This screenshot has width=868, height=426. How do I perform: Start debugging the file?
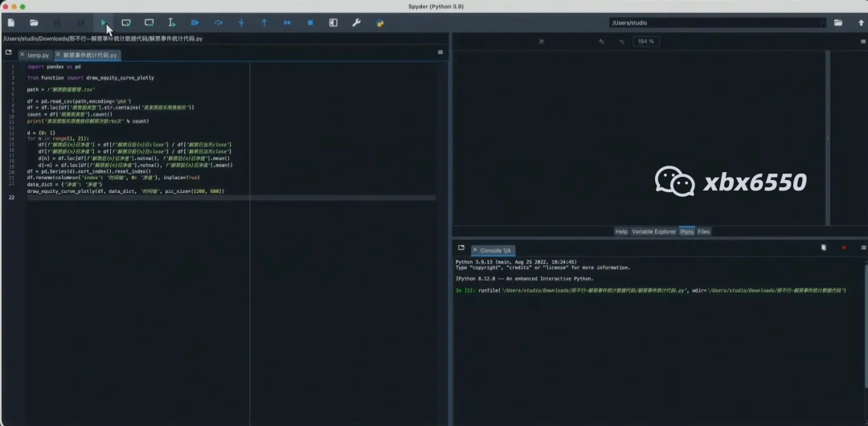click(x=194, y=23)
